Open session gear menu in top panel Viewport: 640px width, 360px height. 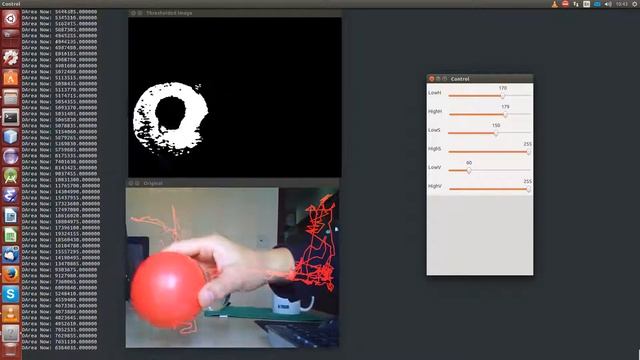635,4
